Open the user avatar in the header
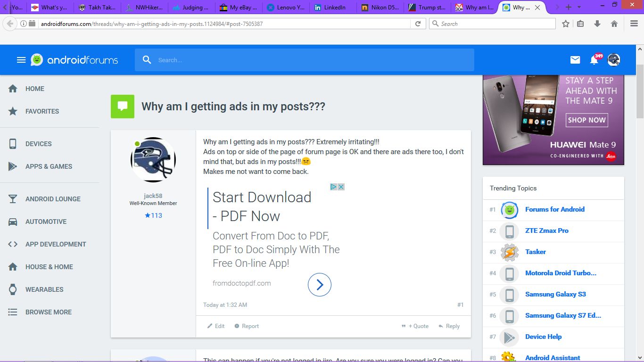The image size is (644, 362). (x=613, y=60)
